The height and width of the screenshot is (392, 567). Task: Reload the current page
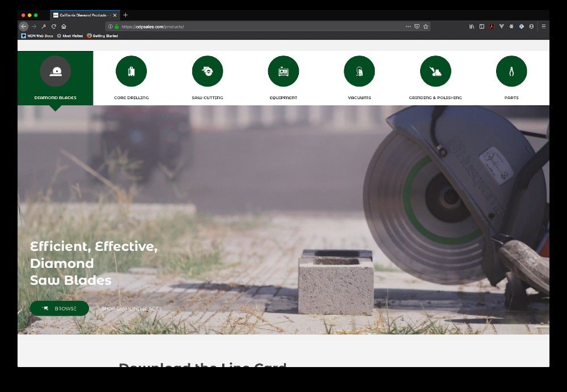(x=54, y=27)
